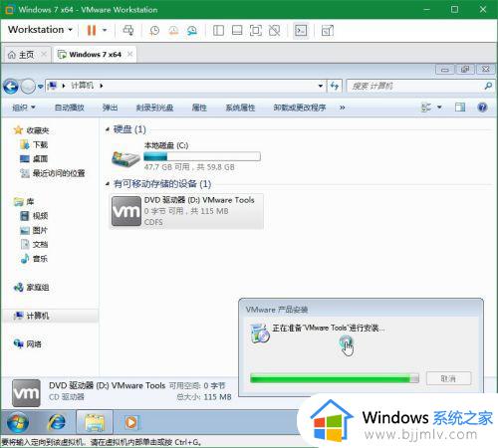The height and width of the screenshot is (448, 498).
Task: Send Ctrl+Alt+Del to the VM
Action: point(128,30)
